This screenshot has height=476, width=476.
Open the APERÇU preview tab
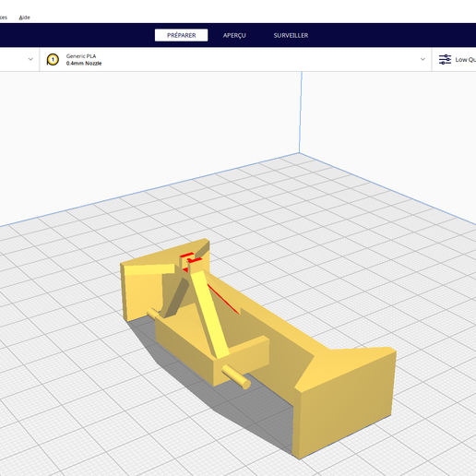(x=234, y=35)
